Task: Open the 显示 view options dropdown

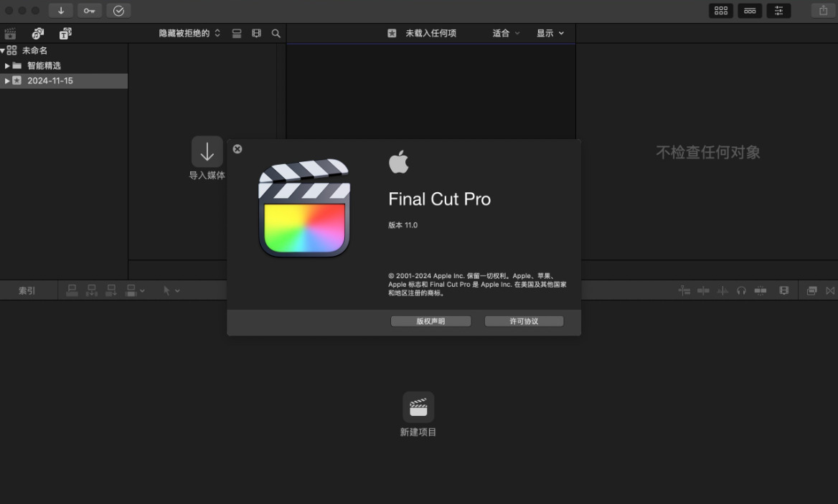Action: tap(550, 33)
